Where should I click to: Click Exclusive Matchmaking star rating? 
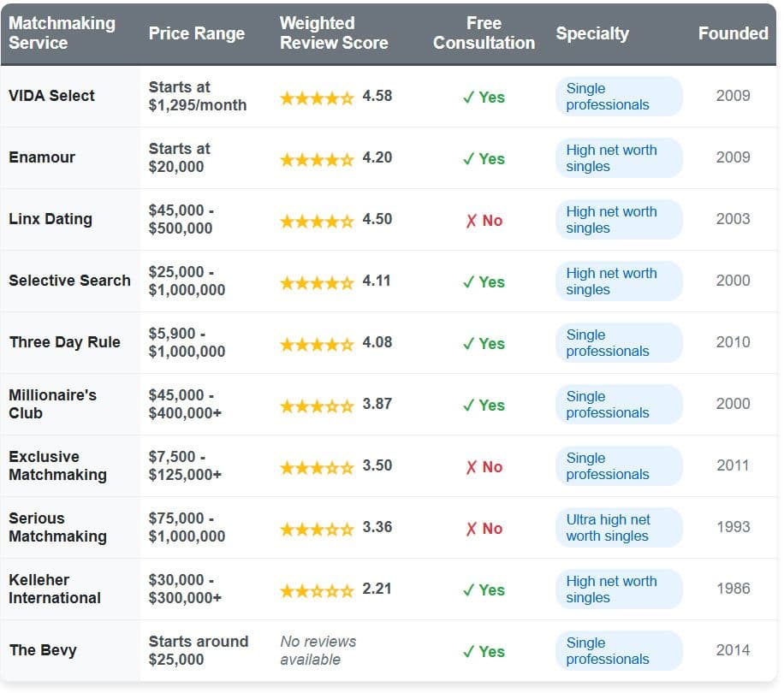click(x=317, y=467)
